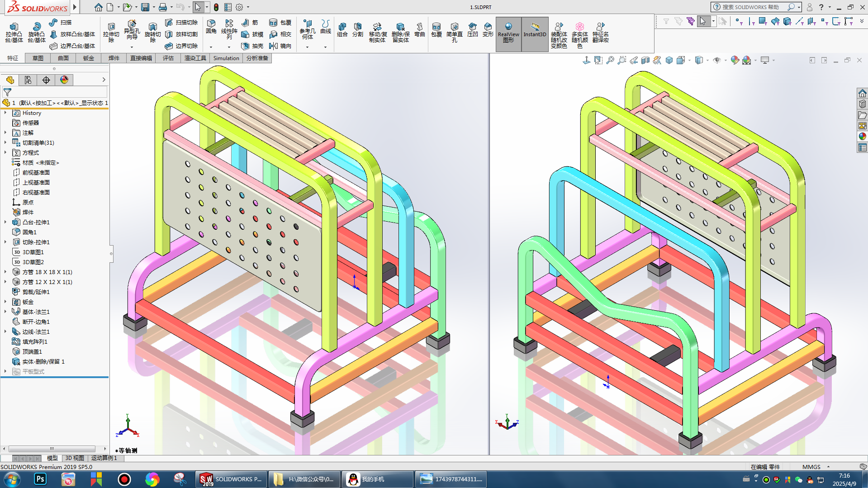Expand the 切割清单(31) tree node

pyautogui.click(x=5, y=142)
